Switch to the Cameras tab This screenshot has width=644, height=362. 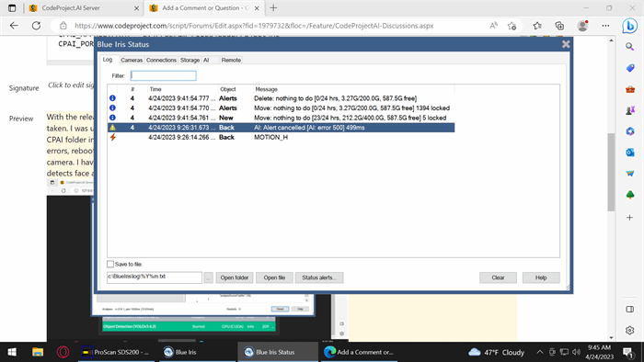(x=132, y=60)
